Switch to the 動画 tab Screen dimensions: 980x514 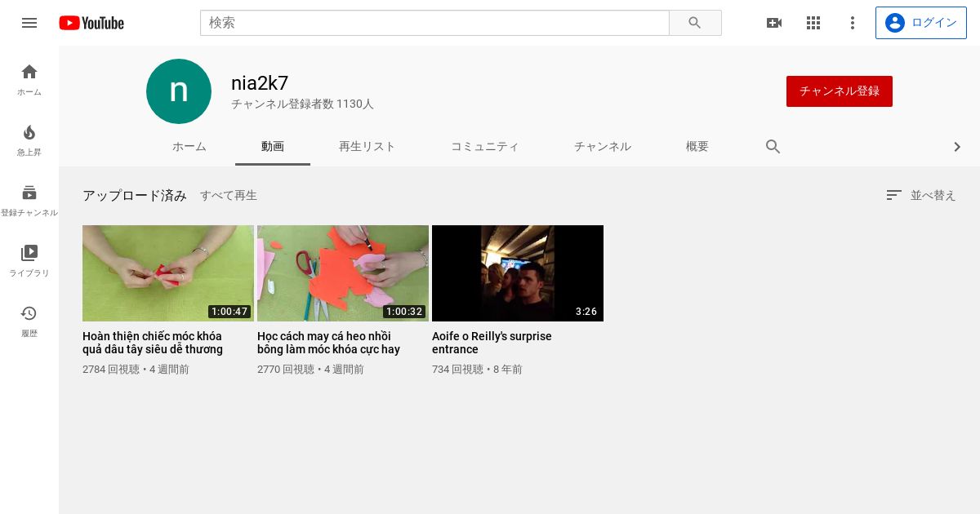coord(273,147)
